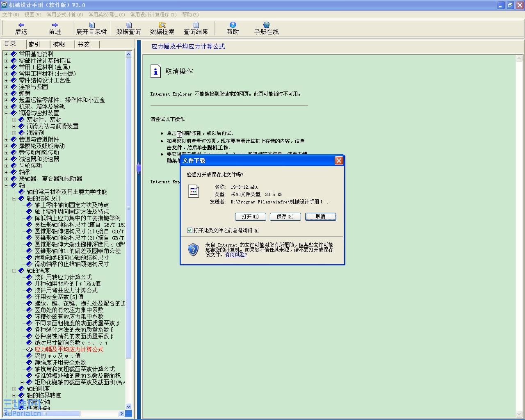Switch to the 书签 tab

pyautogui.click(x=84, y=44)
